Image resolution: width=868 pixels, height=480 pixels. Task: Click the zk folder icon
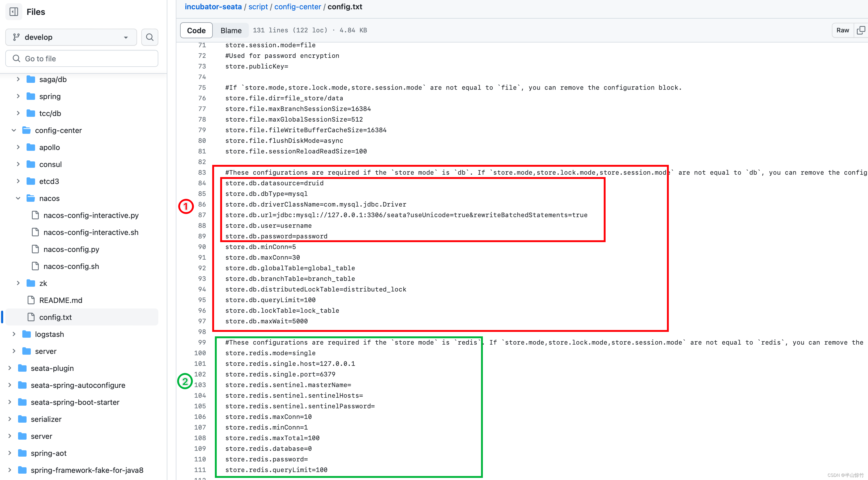[31, 283]
